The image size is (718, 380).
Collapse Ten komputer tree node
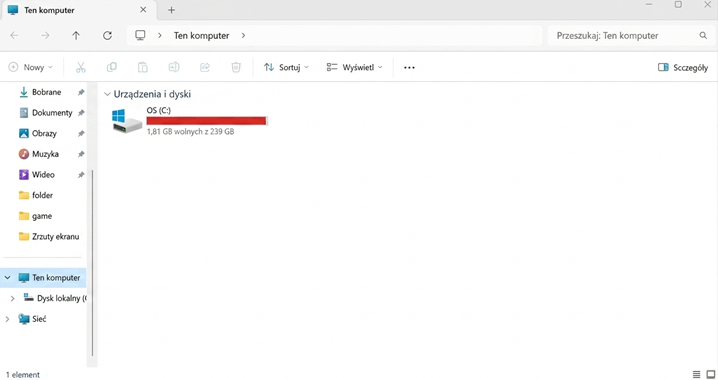[7, 277]
